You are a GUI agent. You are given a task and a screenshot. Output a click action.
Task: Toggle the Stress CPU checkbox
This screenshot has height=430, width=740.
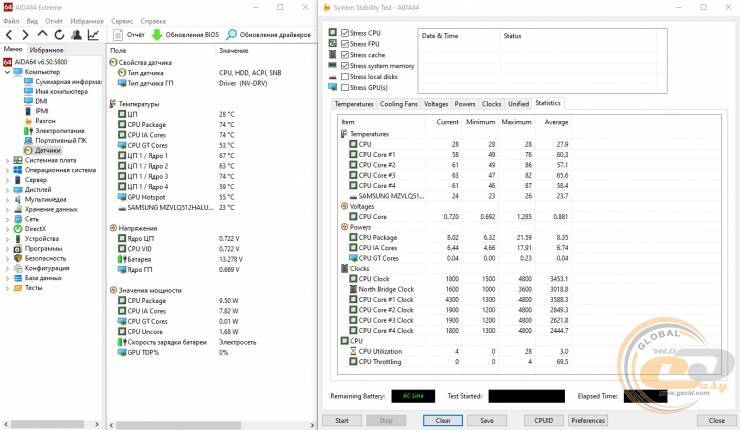click(x=345, y=33)
